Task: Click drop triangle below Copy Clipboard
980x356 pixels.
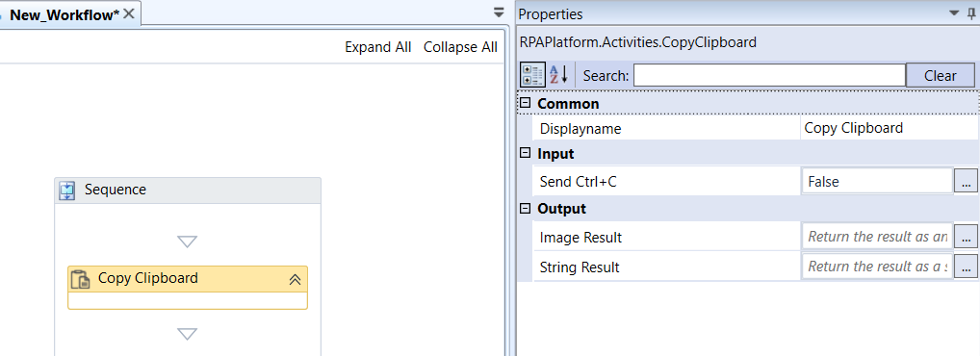Action: tap(188, 334)
